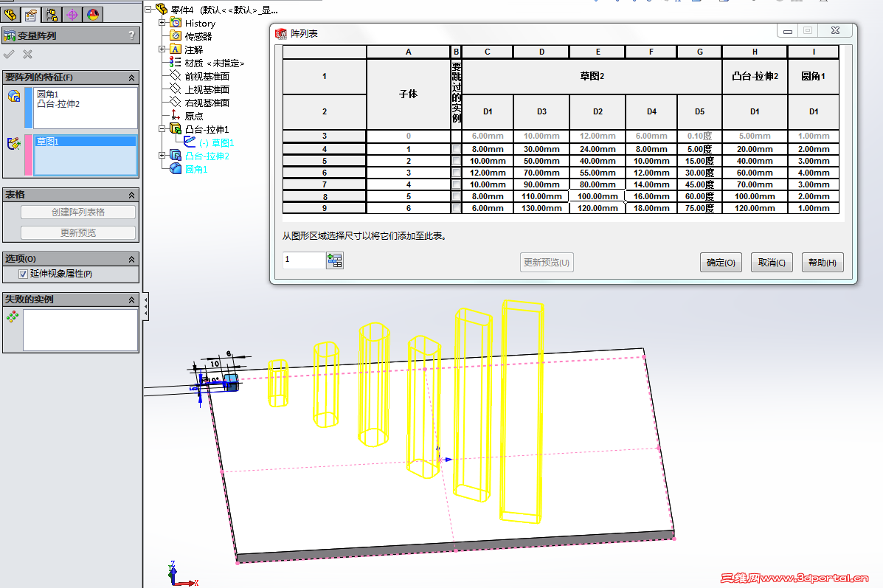
Task: Collapse the 失败的实例 section
Action: 132,300
